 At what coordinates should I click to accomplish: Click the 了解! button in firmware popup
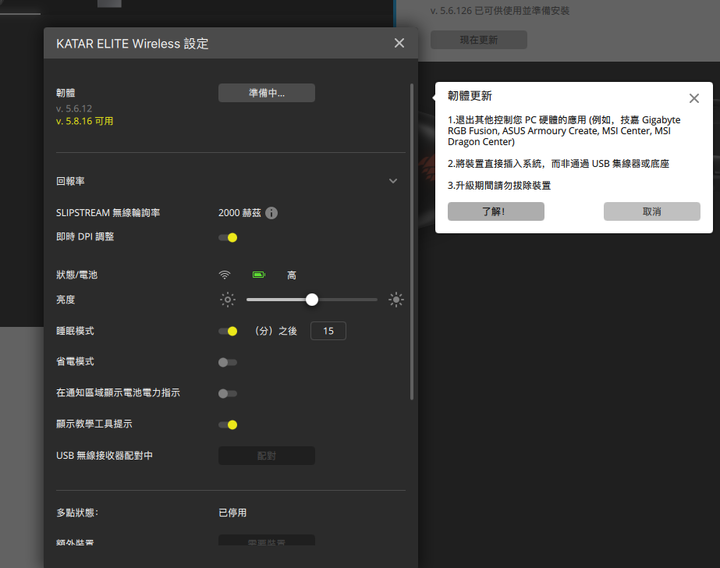click(496, 212)
